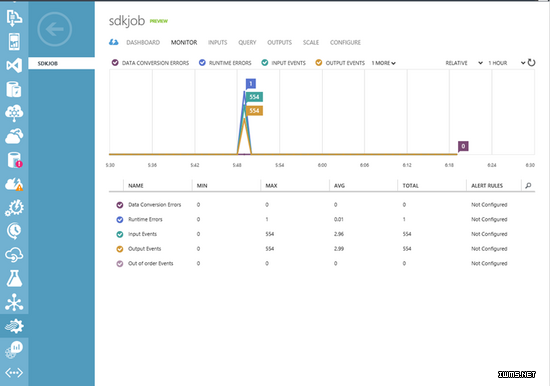
Task: Open the Visual Studio icon in sidebar
Action: [x=14, y=65]
